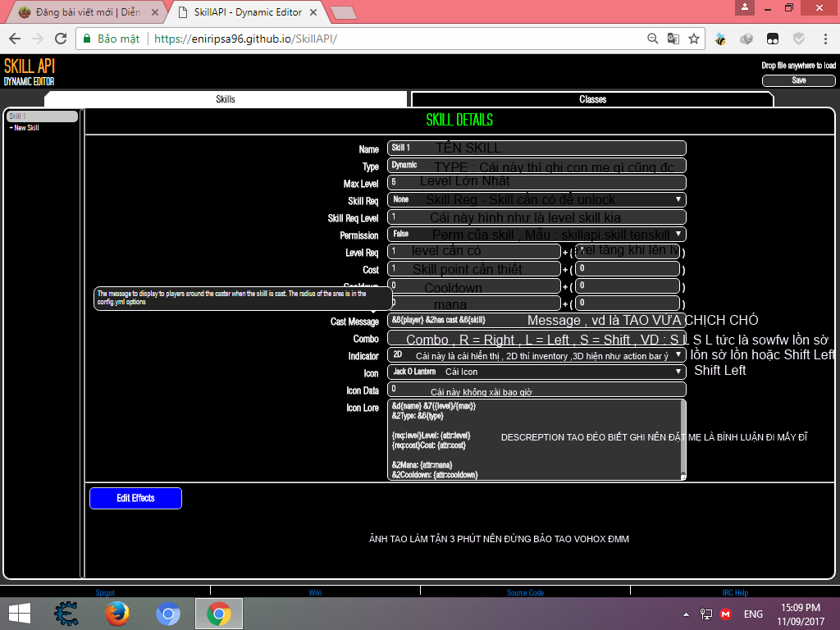Click the shield extension icon
The height and width of the screenshot is (630, 840).
(799, 39)
